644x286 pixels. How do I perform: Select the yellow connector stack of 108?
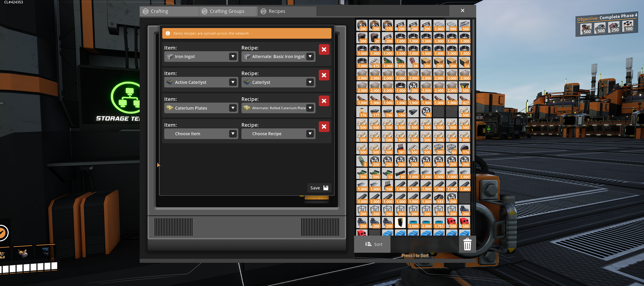(387, 186)
